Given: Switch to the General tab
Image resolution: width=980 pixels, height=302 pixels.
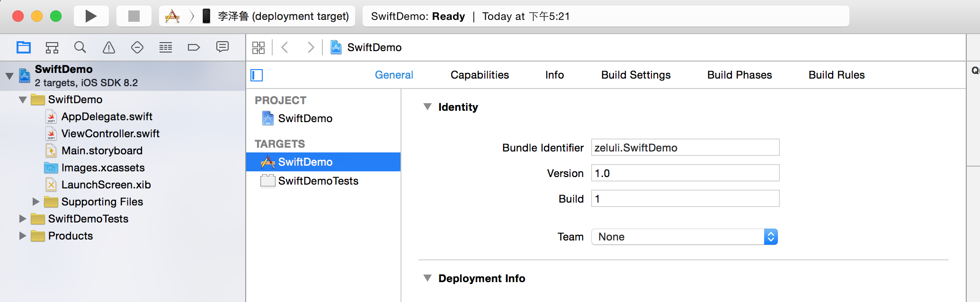Looking at the screenshot, I should (394, 75).
